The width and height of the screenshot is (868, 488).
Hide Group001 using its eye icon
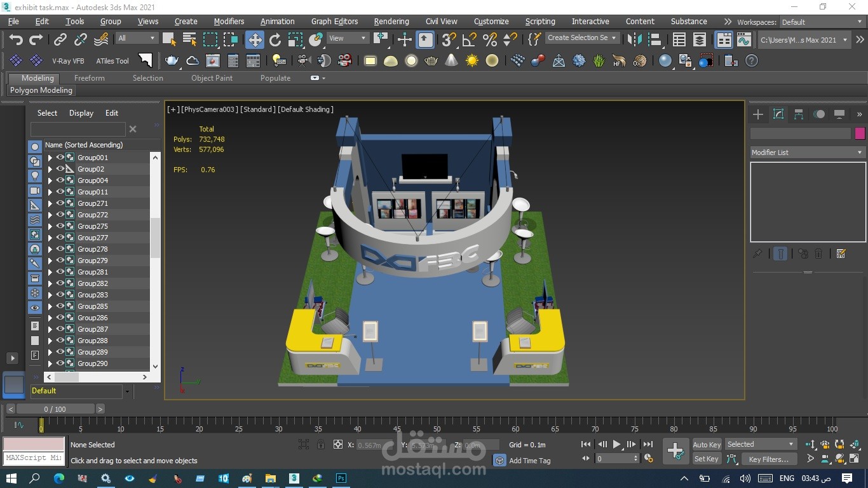point(60,158)
